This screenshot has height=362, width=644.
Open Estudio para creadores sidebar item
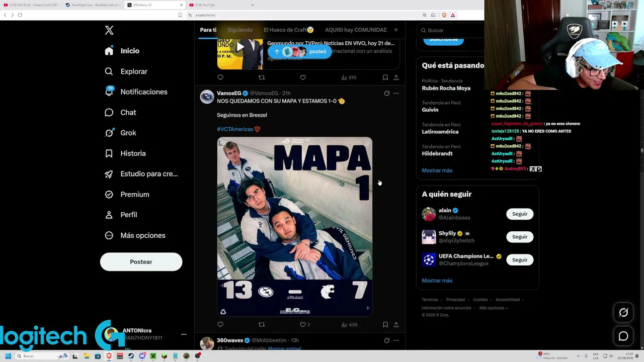[141, 174]
